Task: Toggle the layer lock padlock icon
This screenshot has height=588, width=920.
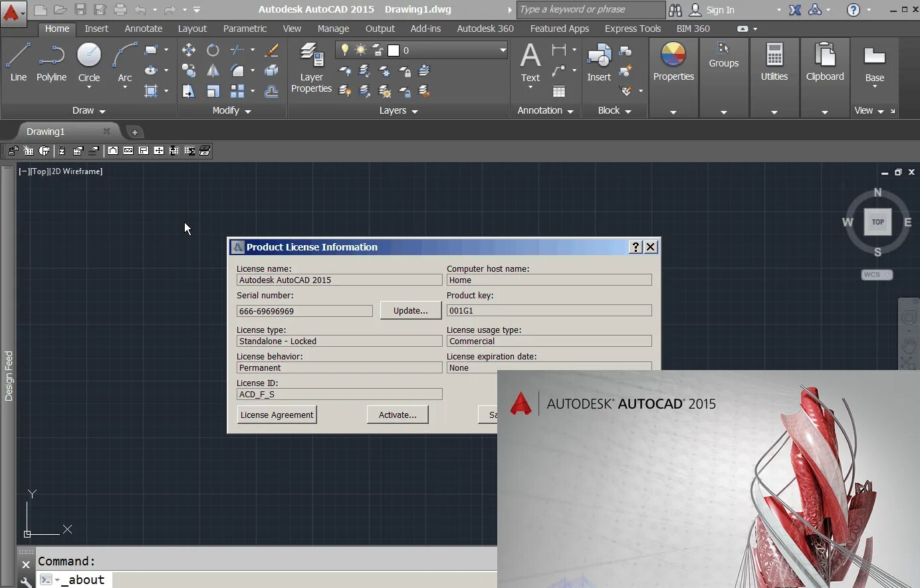Action: 378,50
